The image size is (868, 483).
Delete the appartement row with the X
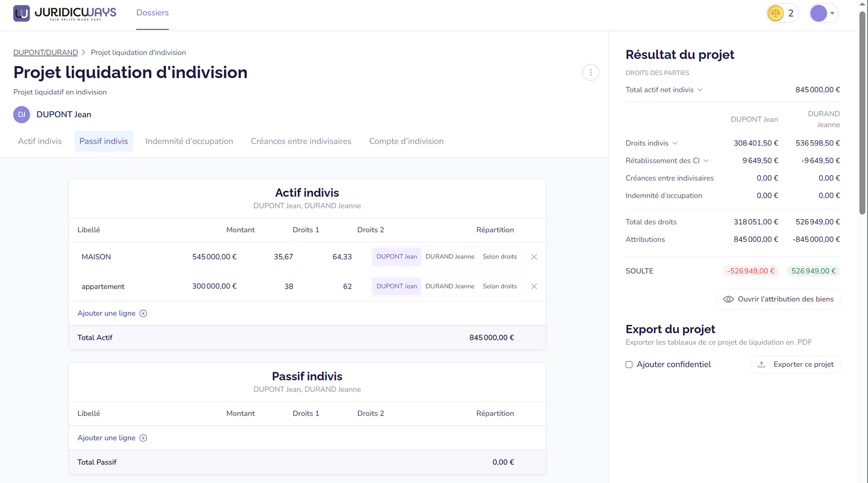(534, 286)
